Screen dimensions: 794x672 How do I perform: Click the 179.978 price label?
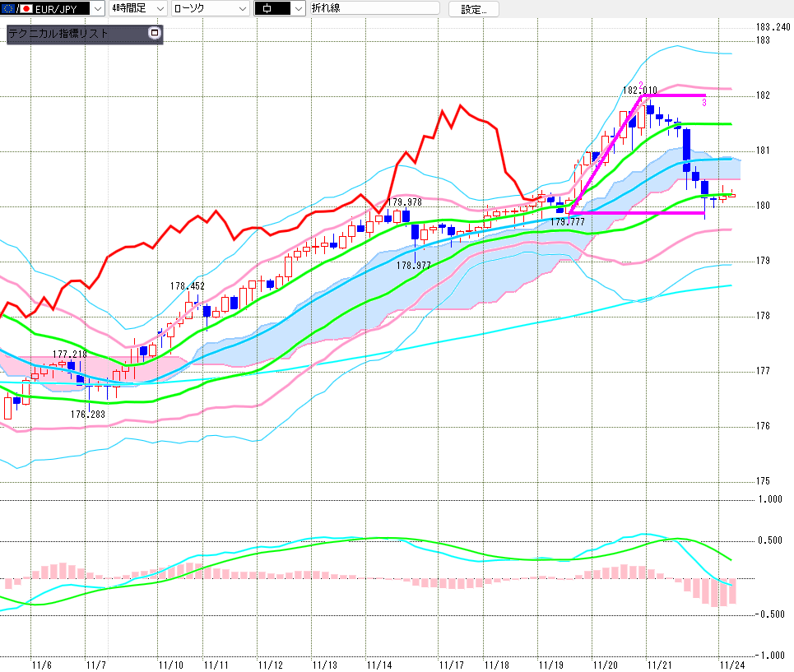(x=404, y=202)
